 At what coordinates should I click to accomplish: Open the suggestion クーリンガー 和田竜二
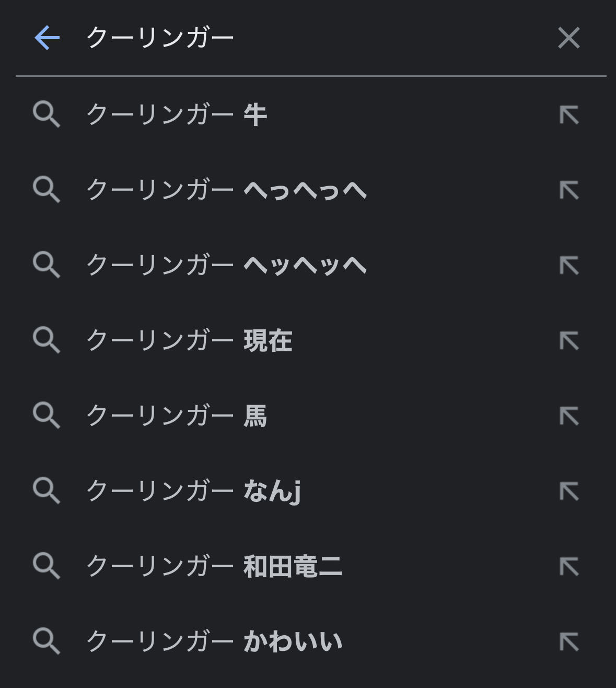point(214,566)
